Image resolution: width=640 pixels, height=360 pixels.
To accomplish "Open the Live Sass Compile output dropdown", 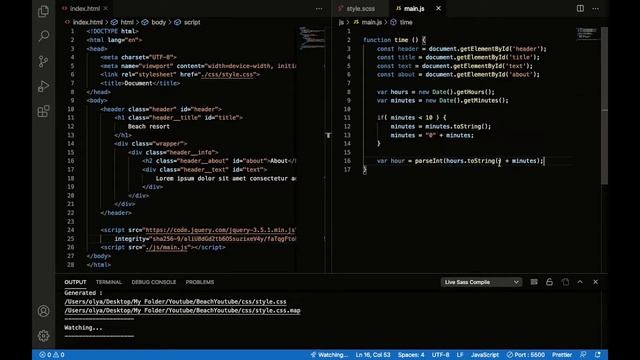I will [x=481, y=282].
